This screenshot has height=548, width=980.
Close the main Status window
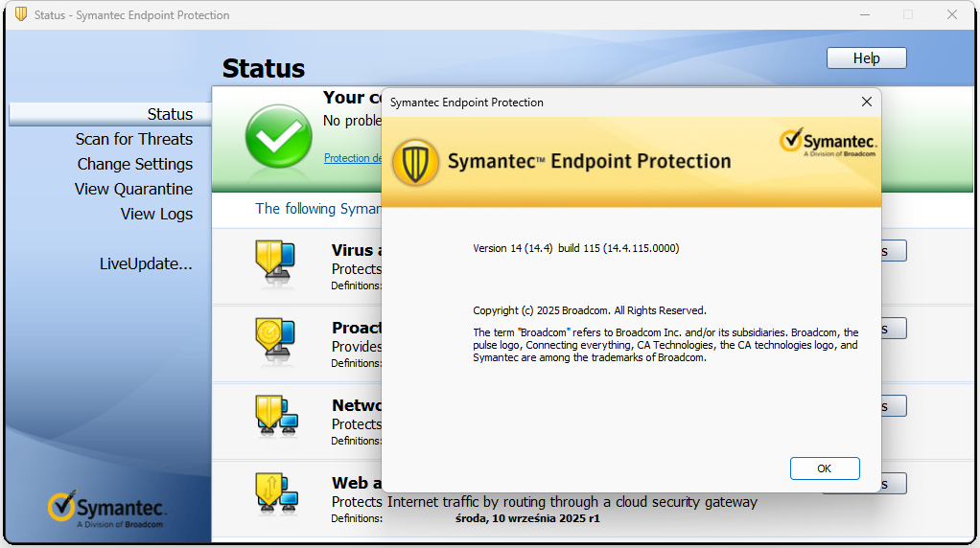point(952,14)
